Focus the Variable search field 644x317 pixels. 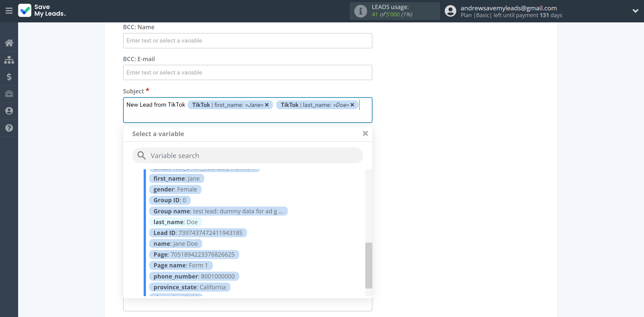pos(248,155)
